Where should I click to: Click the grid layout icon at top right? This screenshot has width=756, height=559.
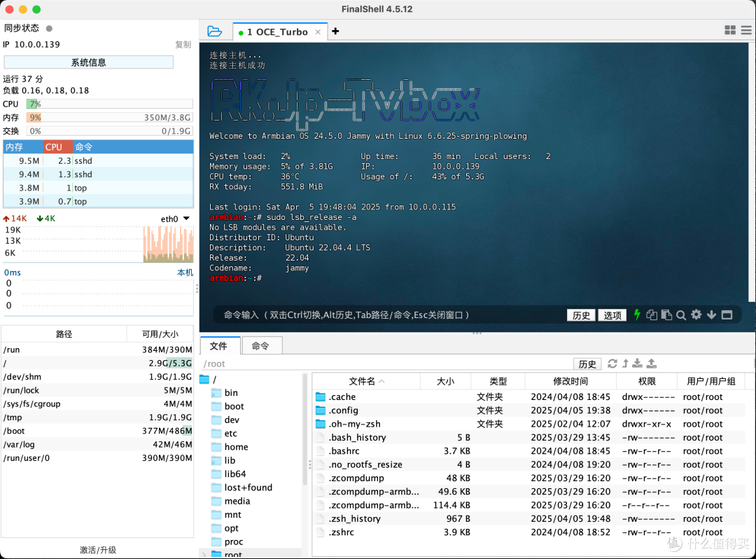click(x=730, y=30)
